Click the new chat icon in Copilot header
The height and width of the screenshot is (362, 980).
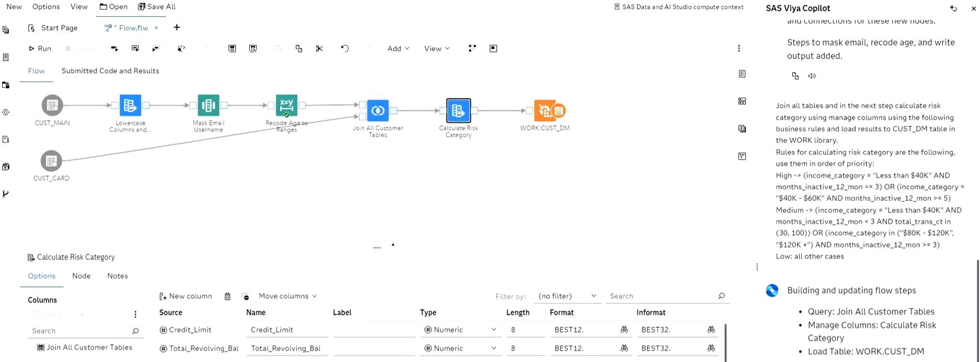(x=953, y=8)
